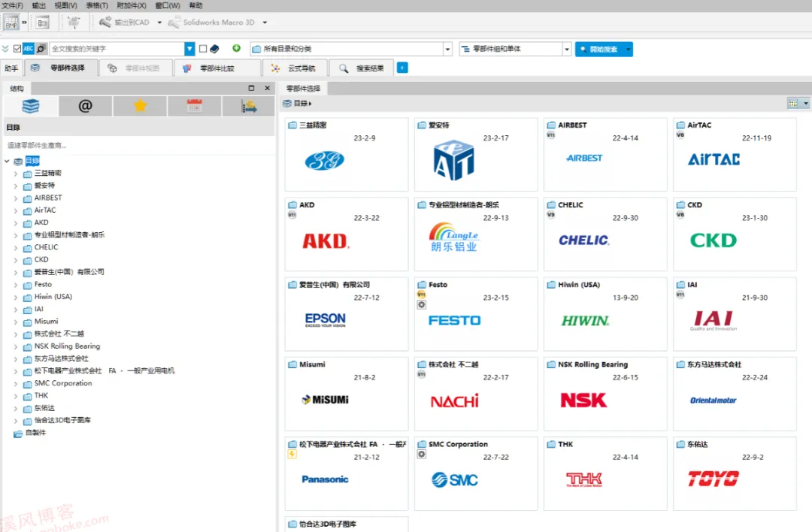
Task: Click the ABC text search icon
Action: coord(29,49)
